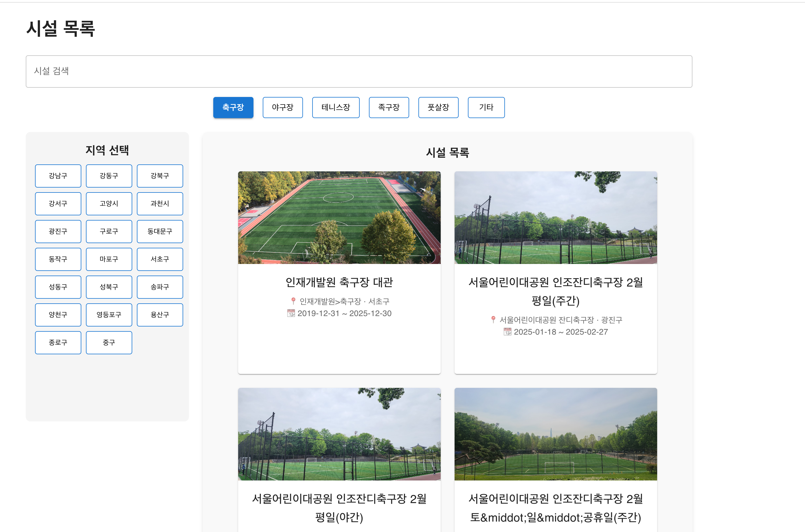Select the 종로구 region

58,343
